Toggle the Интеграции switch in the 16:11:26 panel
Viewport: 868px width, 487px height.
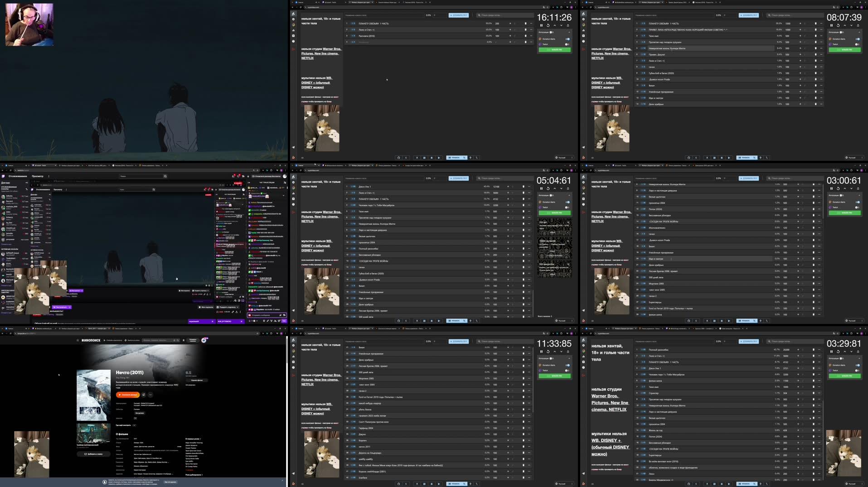coord(551,32)
